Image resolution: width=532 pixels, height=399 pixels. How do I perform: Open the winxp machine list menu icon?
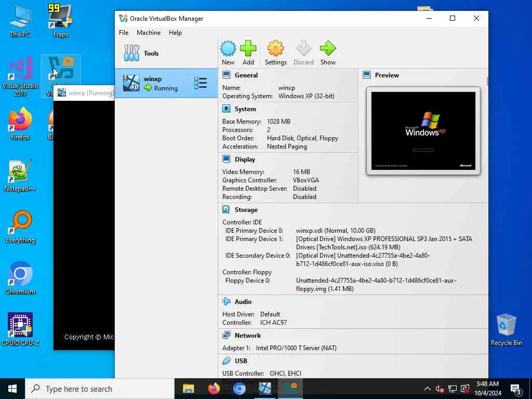tap(201, 83)
